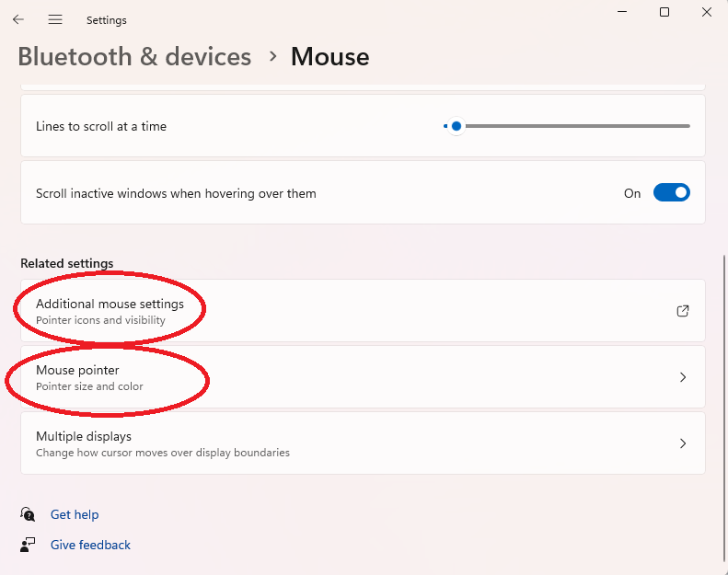The image size is (728, 575).
Task: Expand Multiple displays via its chevron
Action: [x=683, y=443]
